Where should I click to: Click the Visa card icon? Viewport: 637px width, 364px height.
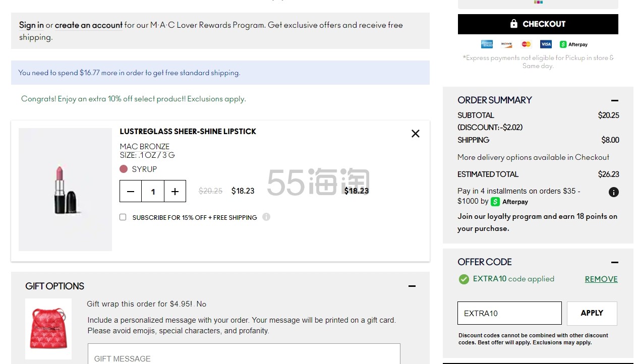545,44
